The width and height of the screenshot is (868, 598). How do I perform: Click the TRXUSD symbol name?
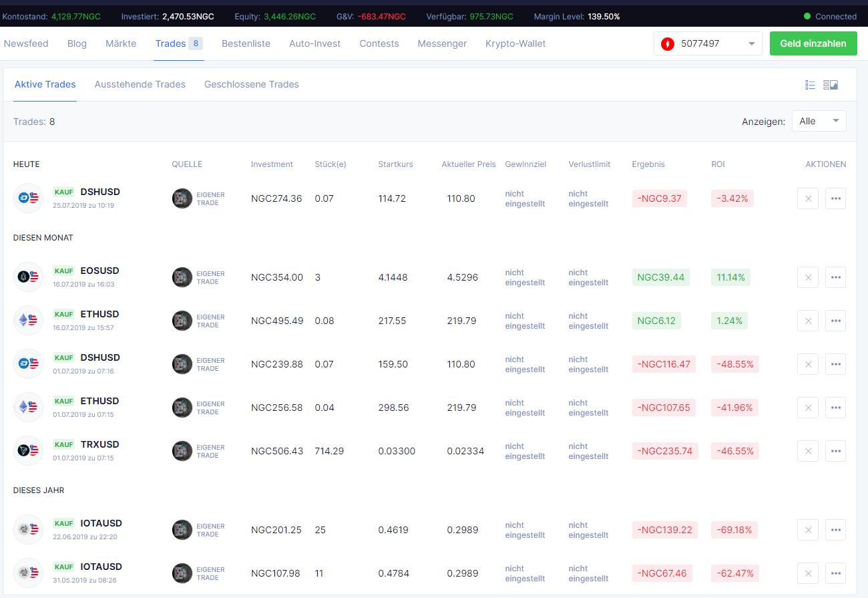[x=99, y=444]
